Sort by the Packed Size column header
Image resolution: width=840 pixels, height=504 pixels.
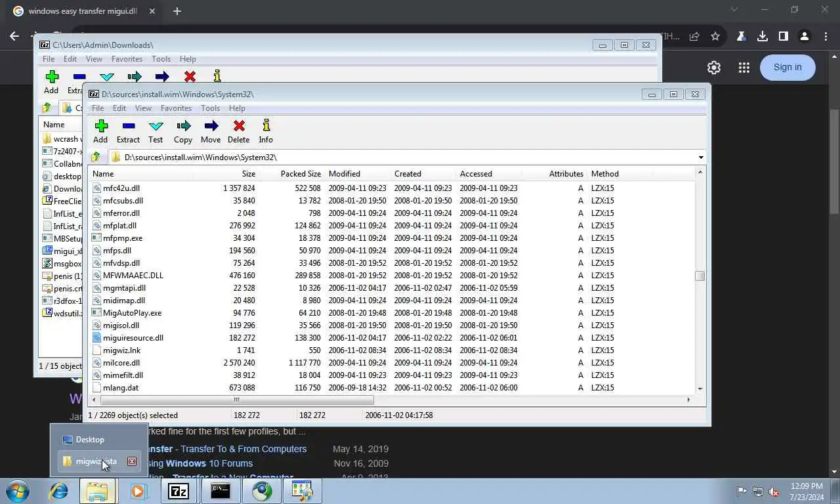(292, 174)
